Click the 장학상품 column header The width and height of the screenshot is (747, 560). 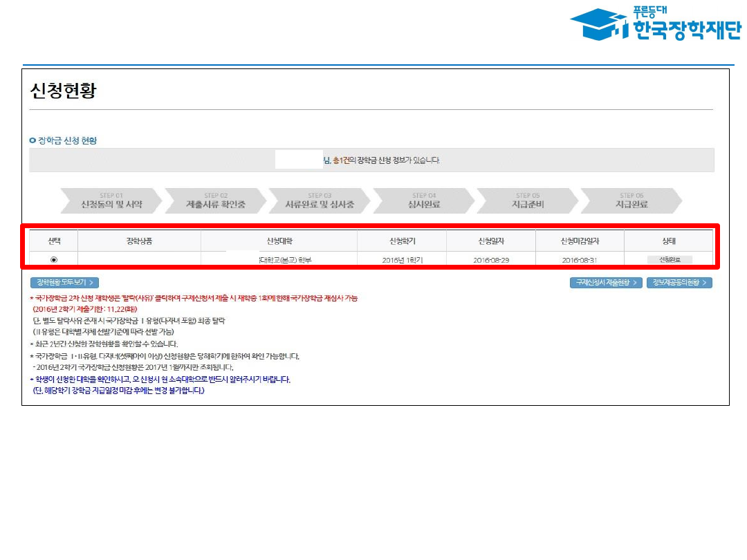pyautogui.click(x=139, y=241)
